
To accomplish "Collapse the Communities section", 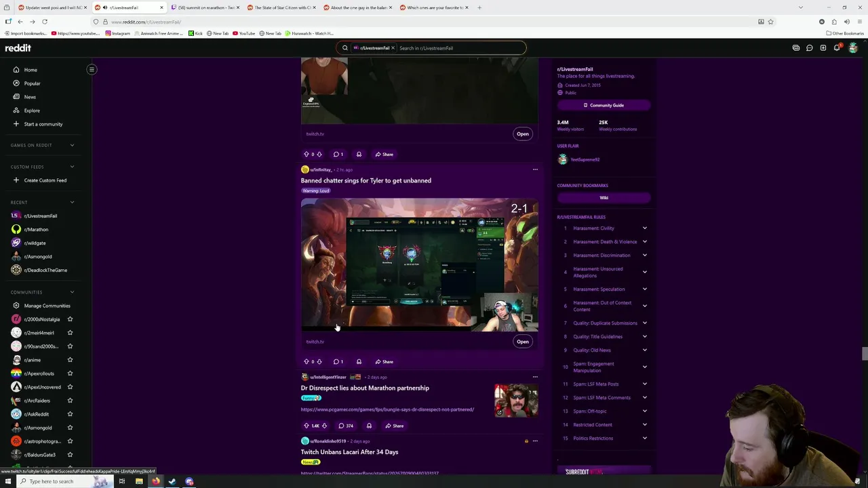I will [x=72, y=292].
